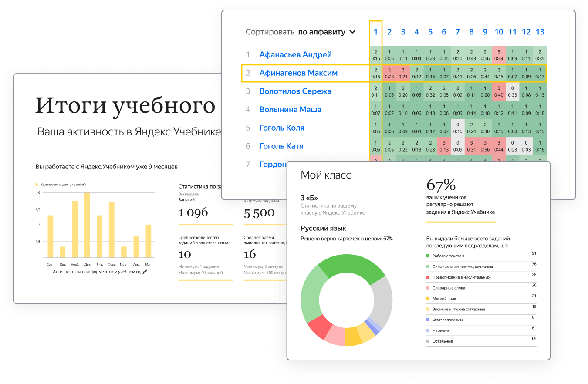Open student Гоголь Катя
The height and width of the screenshot is (384, 588).
(x=281, y=146)
